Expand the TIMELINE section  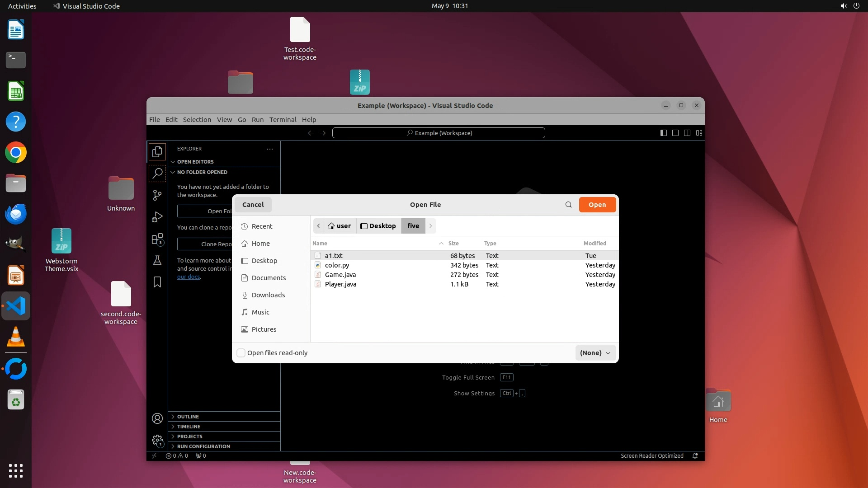(x=189, y=427)
